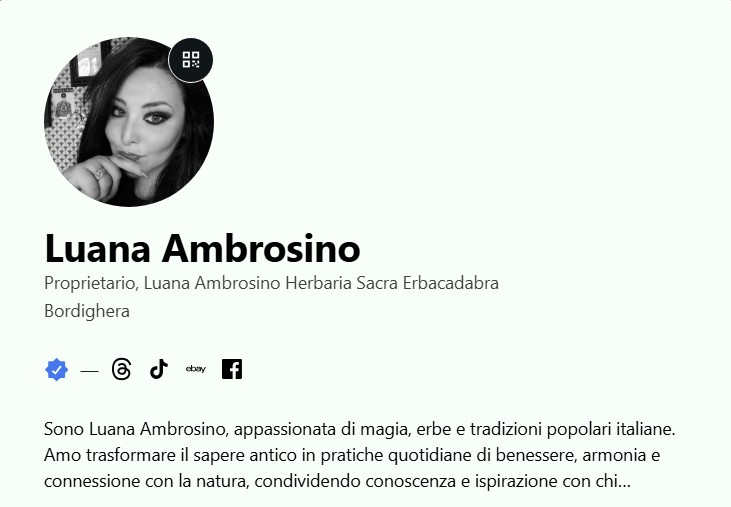Click the Luana Ambrosino name heading
731x507 pixels.
[202, 248]
